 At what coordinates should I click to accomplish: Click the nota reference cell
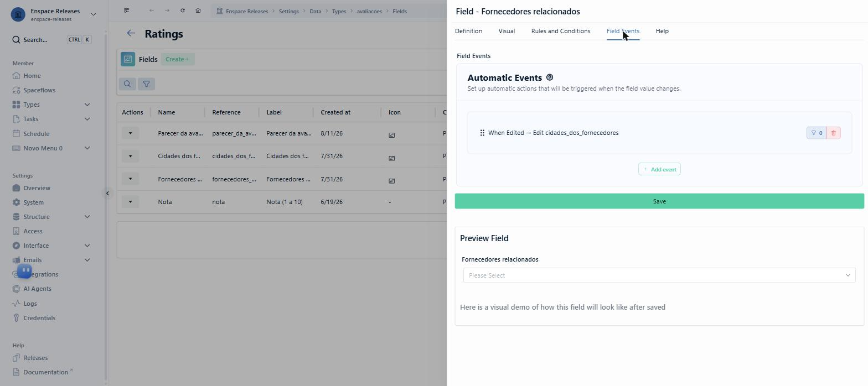tap(219, 202)
